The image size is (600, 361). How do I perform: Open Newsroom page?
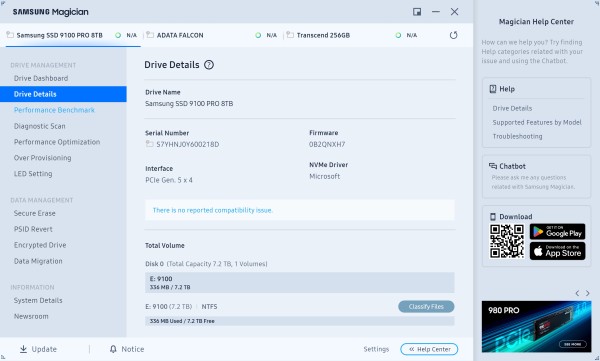click(x=31, y=317)
